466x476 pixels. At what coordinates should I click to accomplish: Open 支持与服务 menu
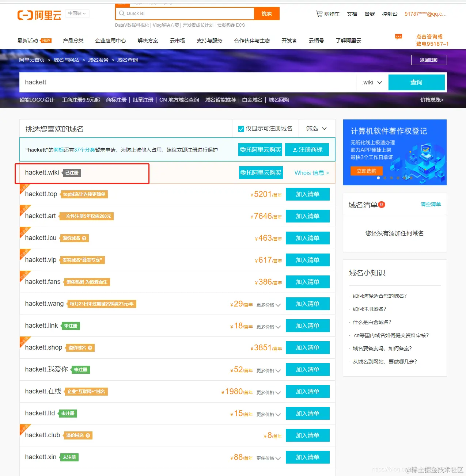(209, 41)
